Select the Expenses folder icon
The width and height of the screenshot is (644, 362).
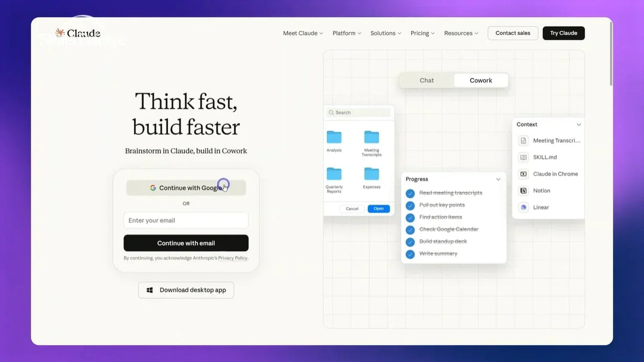click(x=371, y=173)
